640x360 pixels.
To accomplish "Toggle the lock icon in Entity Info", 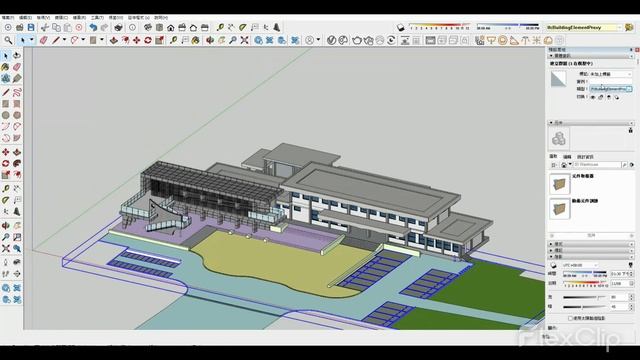I will pos(601,97).
